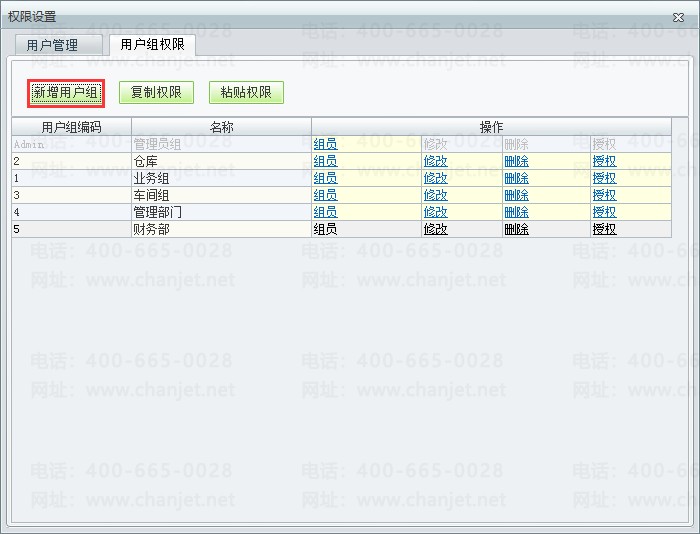Screen dimensions: 700x534
Task: Click 删除 link for 车间组
Action: point(516,195)
